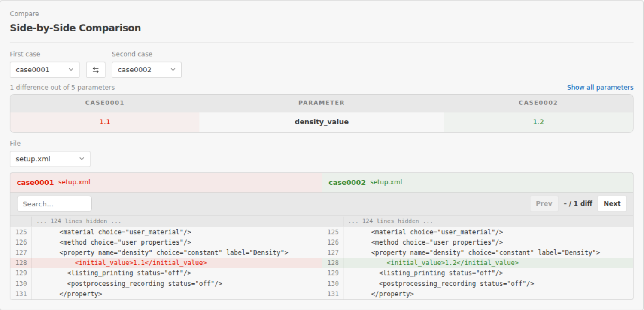The width and height of the screenshot is (644, 310).
Task: Click line 126 method choice in left pane
Action: tap(166, 242)
